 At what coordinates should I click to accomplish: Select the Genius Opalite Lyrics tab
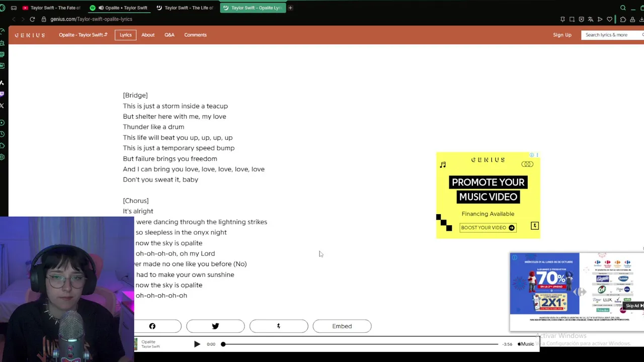click(253, 8)
